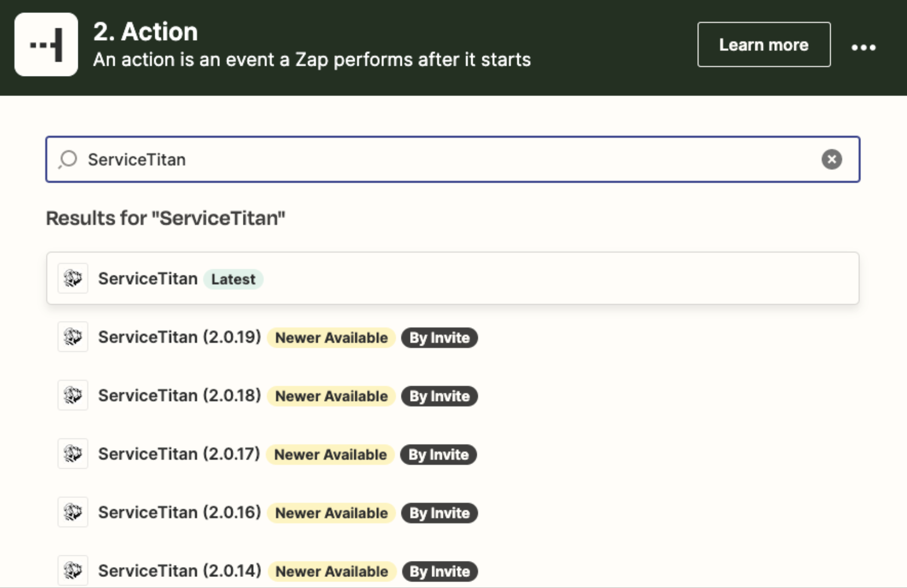Click the ServiceTitan 2.0.14 app icon

tap(73, 571)
